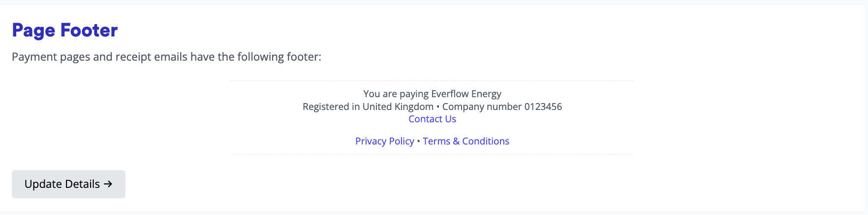The image size is (868, 215).
Task: Click the arrow icon inside Update Details
Action: (x=108, y=184)
